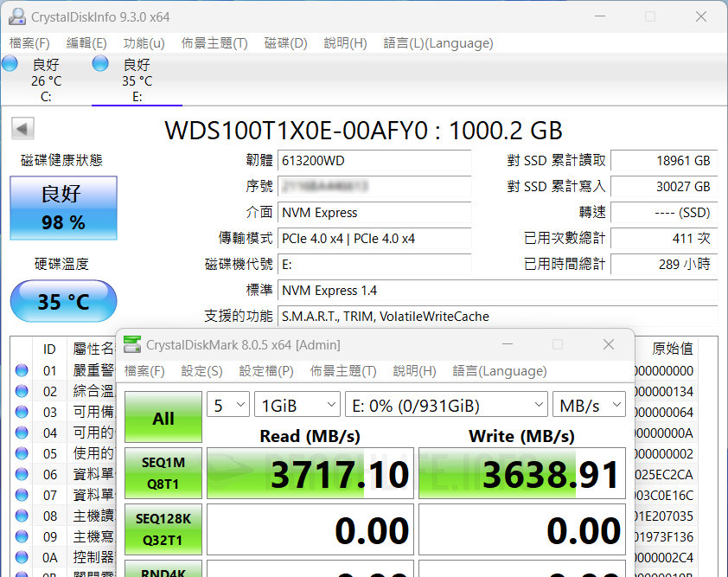Change the MB/s unit dropdown
The width and height of the screenshot is (728, 577).
tap(590, 405)
